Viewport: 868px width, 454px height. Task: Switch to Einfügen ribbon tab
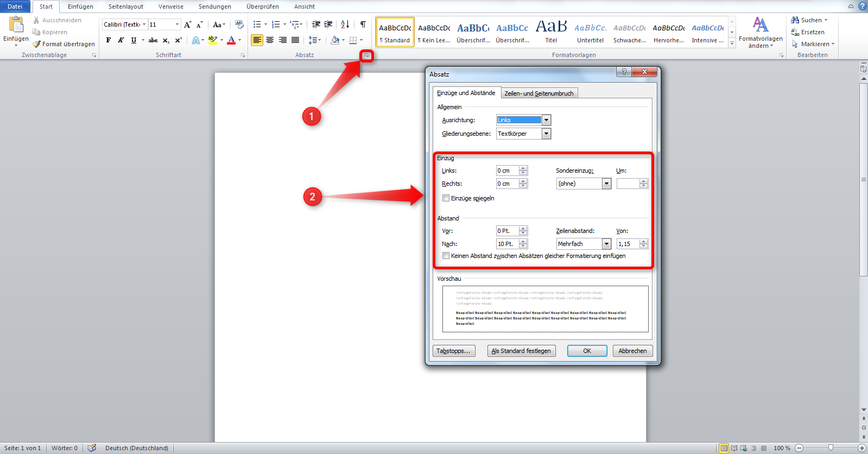click(x=80, y=7)
